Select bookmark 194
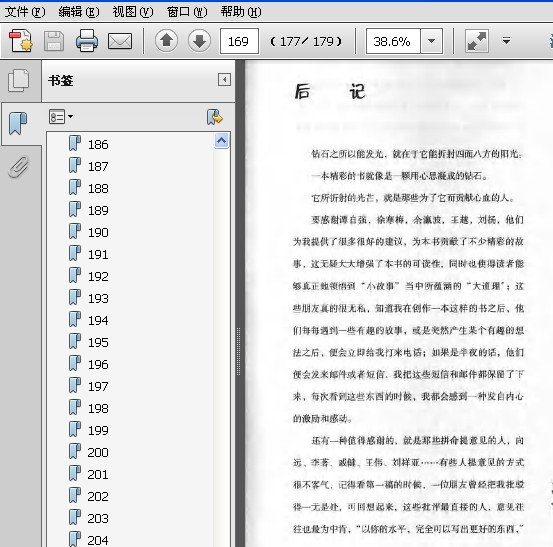Screen dimensions: 553x547 [x=98, y=321]
